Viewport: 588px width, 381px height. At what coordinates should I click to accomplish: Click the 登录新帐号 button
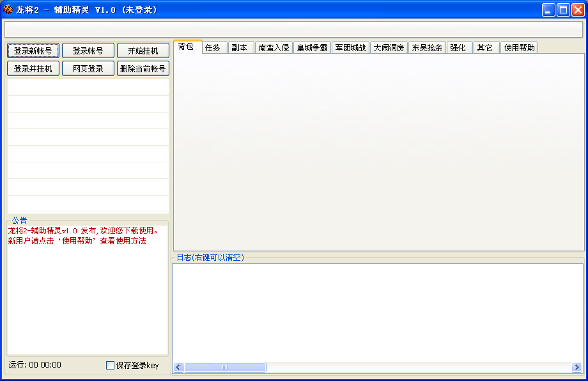pos(33,51)
